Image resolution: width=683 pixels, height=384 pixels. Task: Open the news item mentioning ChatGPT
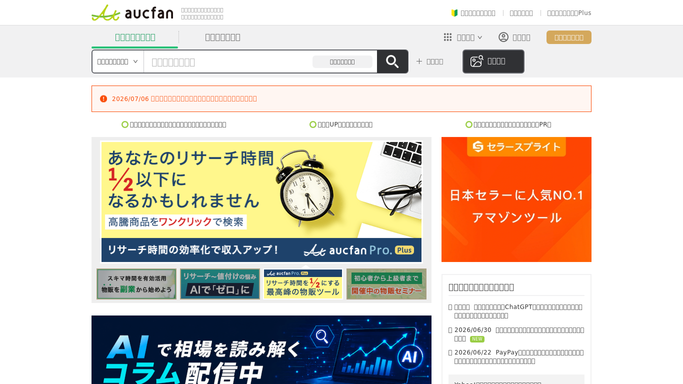518,311
